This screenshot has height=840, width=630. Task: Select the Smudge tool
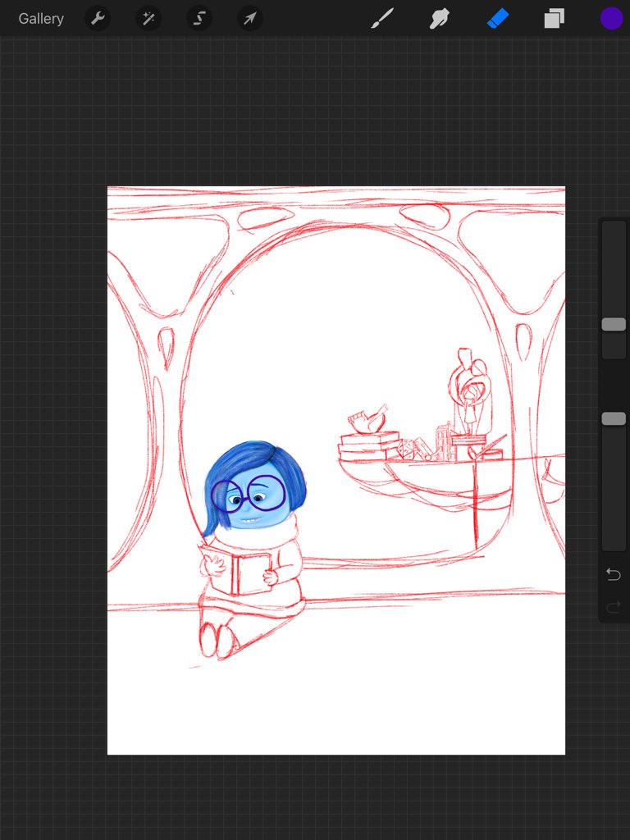coord(440,19)
